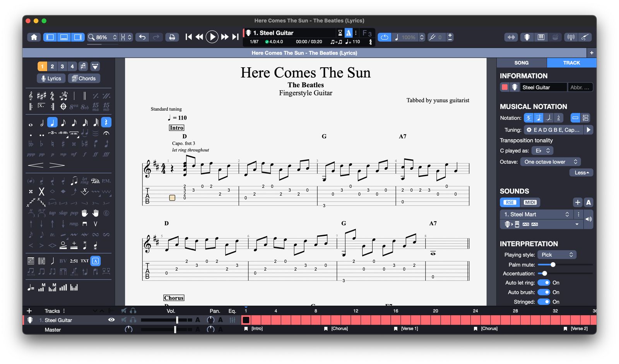Click the Loop playback icon

(x=384, y=37)
